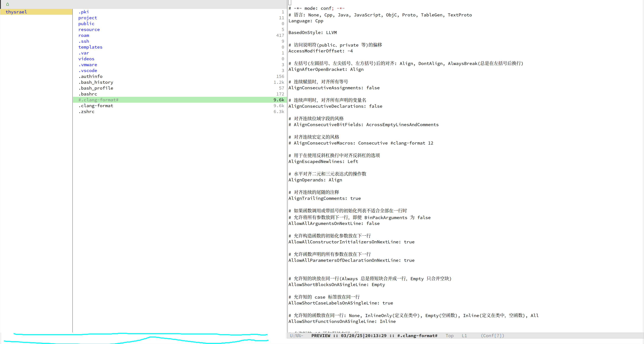
Task: Place cursor on BasedOnStyle: LLVM line
Action: coord(312,33)
